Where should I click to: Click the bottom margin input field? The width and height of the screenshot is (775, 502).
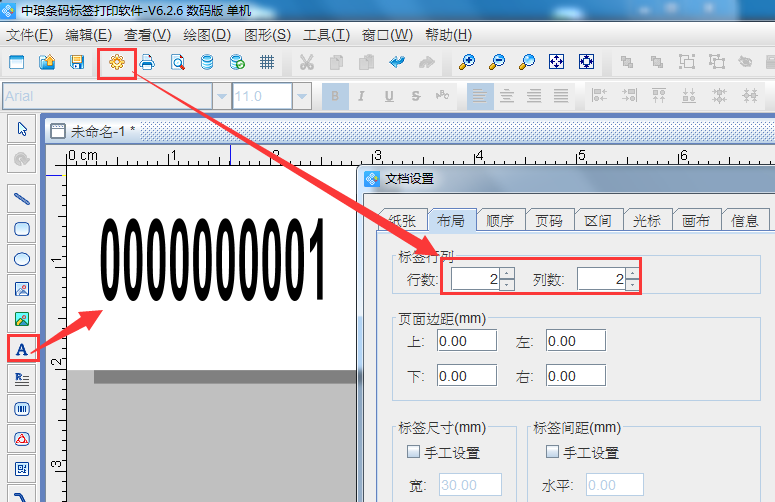(x=467, y=376)
